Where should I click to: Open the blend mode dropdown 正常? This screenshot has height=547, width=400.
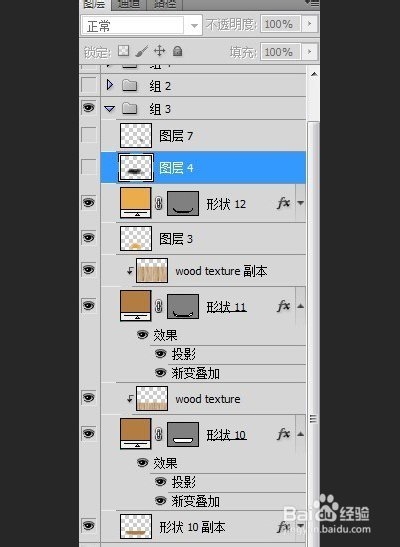coord(142,25)
